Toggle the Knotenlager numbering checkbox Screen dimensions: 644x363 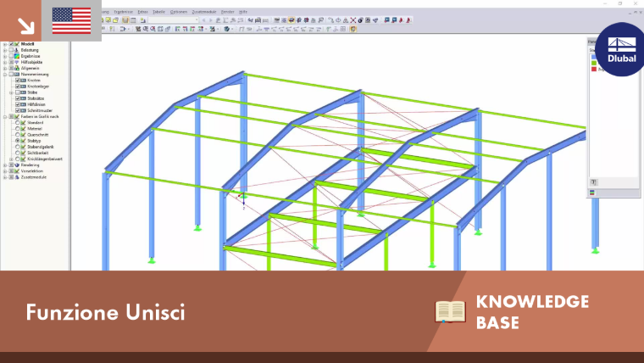click(x=18, y=87)
